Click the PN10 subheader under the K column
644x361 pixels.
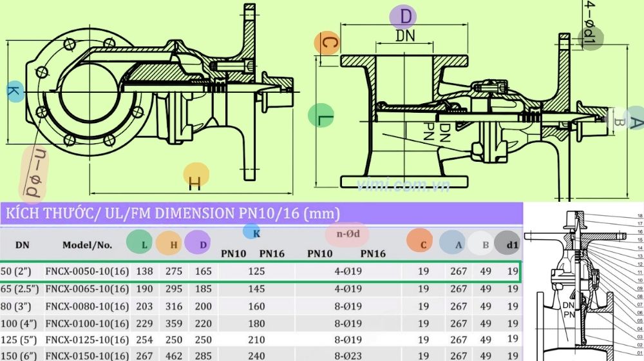click(x=233, y=254)
